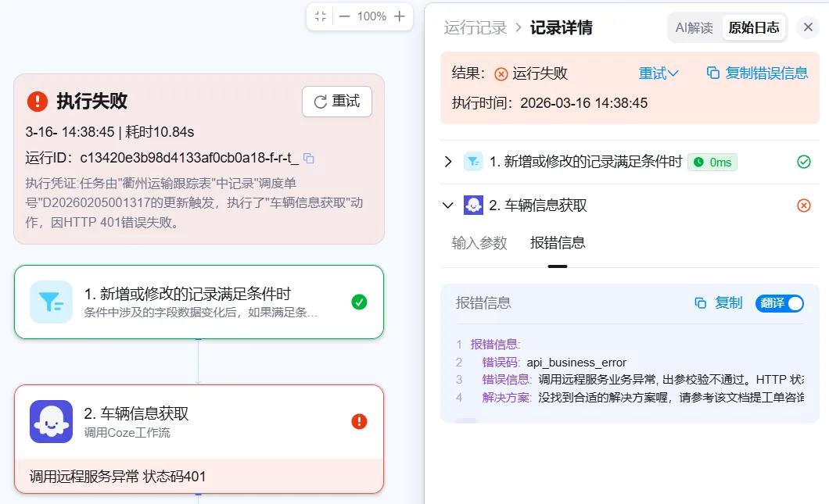Click the 0ms duration badge
Screen dimensions: 829x504
click(x=712, y=163)
